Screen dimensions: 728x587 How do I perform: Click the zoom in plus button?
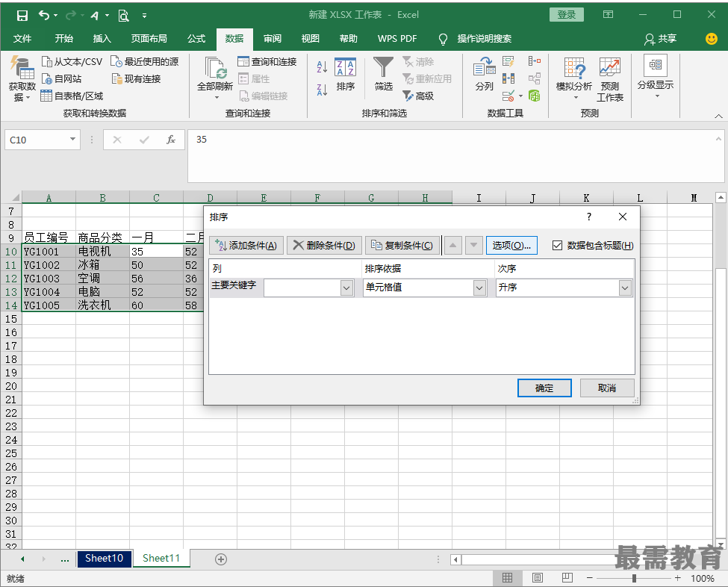coord(677,578)
